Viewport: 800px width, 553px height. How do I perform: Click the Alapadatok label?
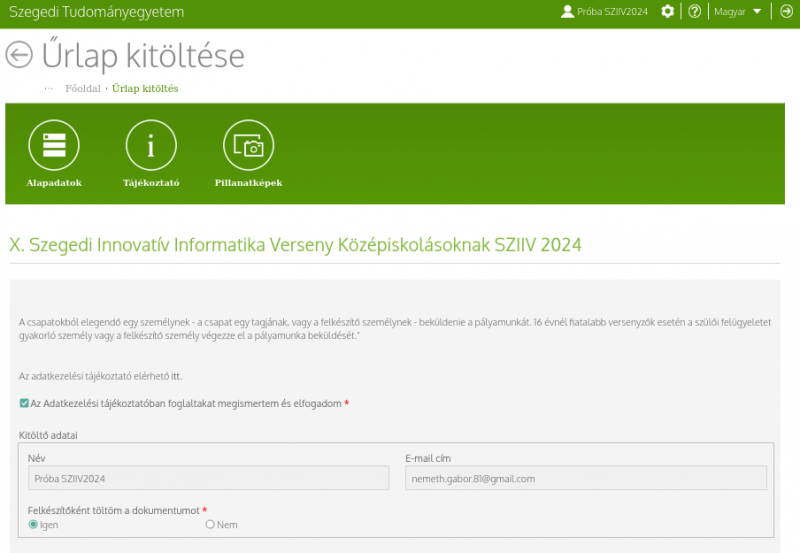(53, 183)
